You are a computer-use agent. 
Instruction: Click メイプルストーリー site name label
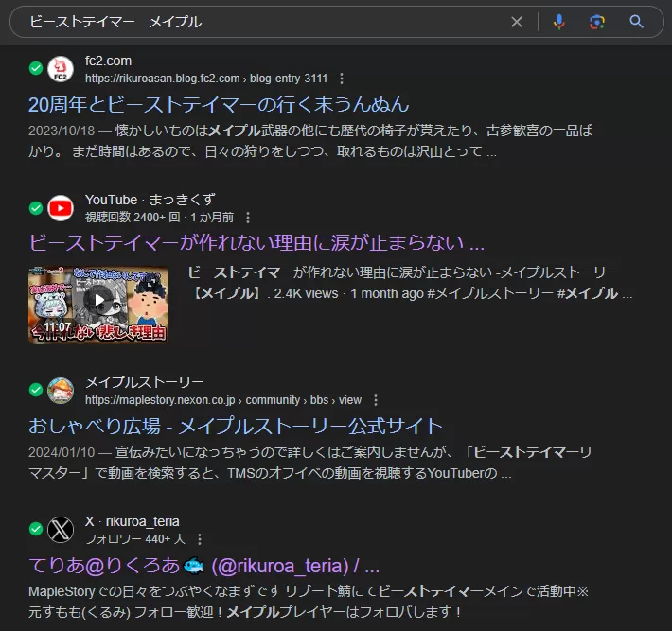click(145, 381)
